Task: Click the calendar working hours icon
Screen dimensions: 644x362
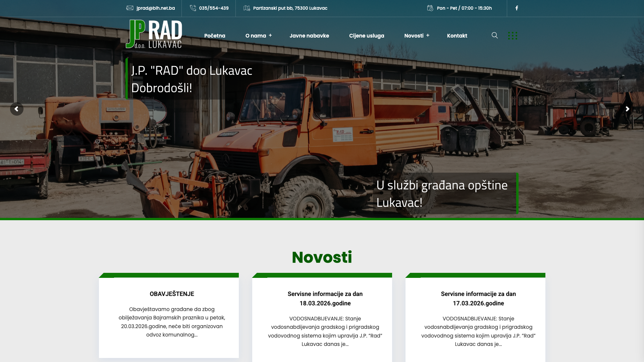Action: point(430,8)
